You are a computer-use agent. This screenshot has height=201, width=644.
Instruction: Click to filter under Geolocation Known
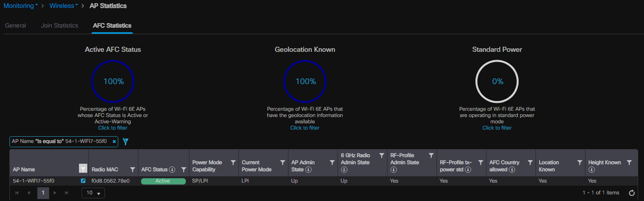coord(305,128)
